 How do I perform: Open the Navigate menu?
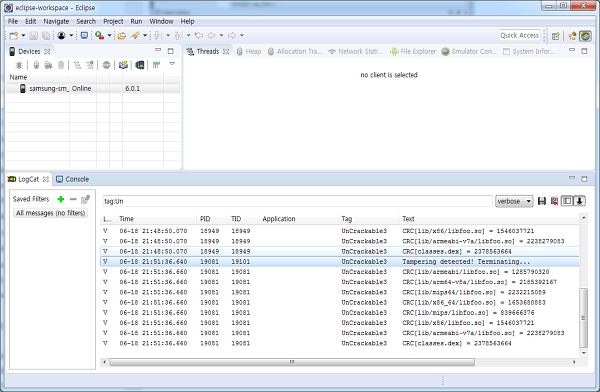(x=56, y=21)
